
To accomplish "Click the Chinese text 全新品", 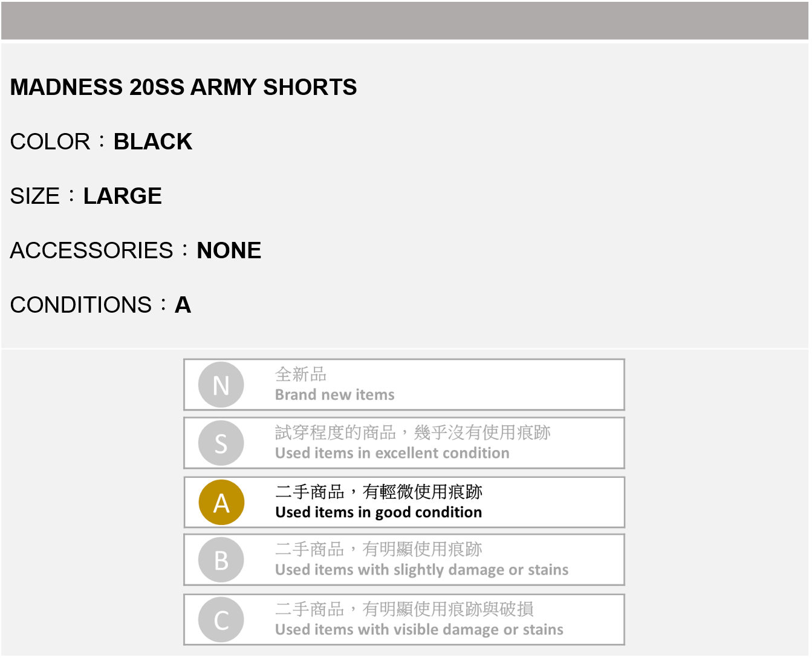I will click(x=300, y=374).
